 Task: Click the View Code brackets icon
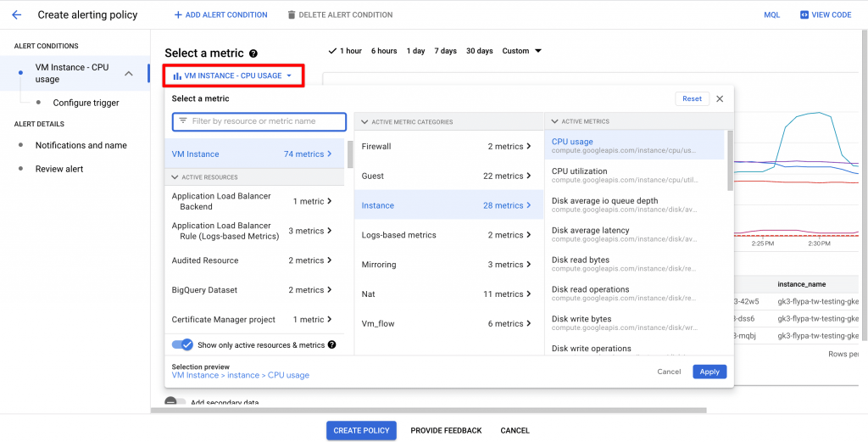tap(804, 15)
